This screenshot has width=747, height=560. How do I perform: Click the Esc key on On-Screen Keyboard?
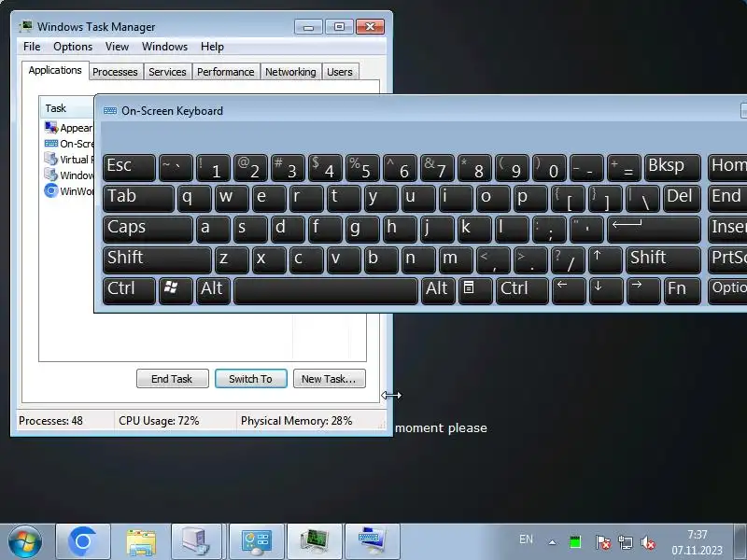[129, 168]
